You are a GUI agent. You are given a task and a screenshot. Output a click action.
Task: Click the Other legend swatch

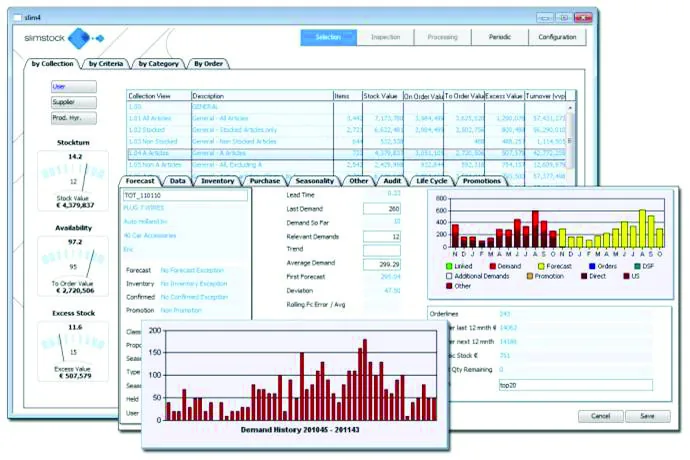[x=449, y=286]
